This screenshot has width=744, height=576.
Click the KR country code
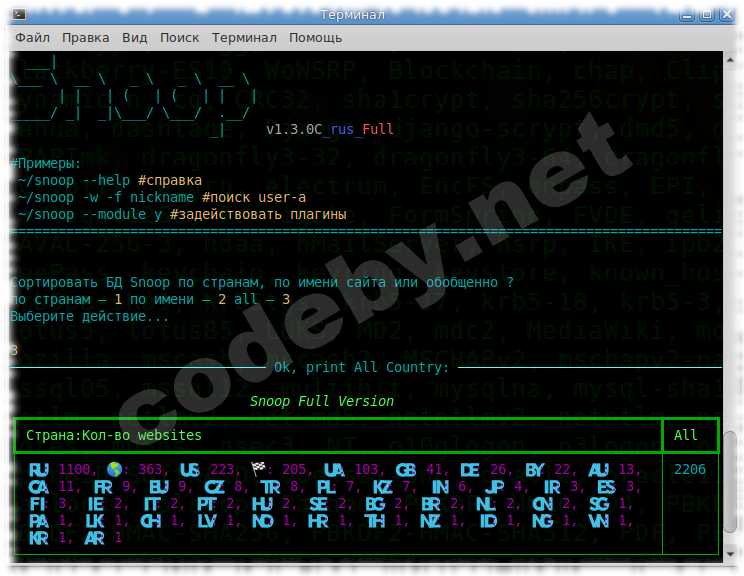pos(38,538)
